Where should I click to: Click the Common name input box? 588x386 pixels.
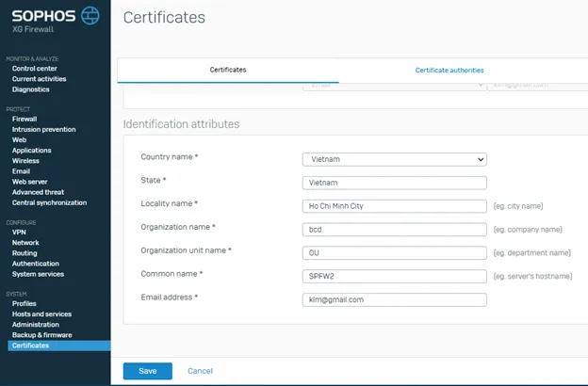(394, 277)
